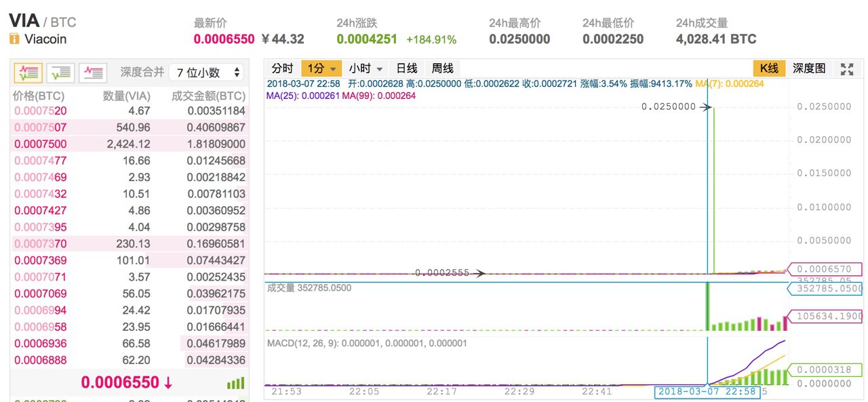The width and height of the screenshot is (868, 402).
Task: Select sell order at price 0.0006958
Action: 130,326
